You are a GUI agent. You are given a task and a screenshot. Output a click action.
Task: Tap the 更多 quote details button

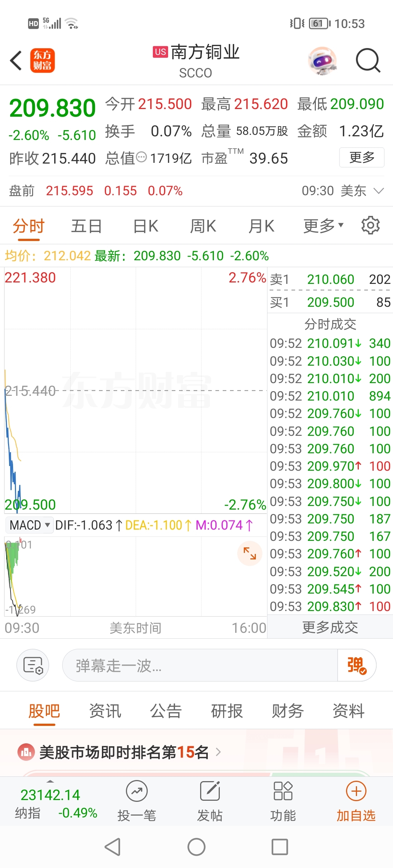(x=362, y=157)
